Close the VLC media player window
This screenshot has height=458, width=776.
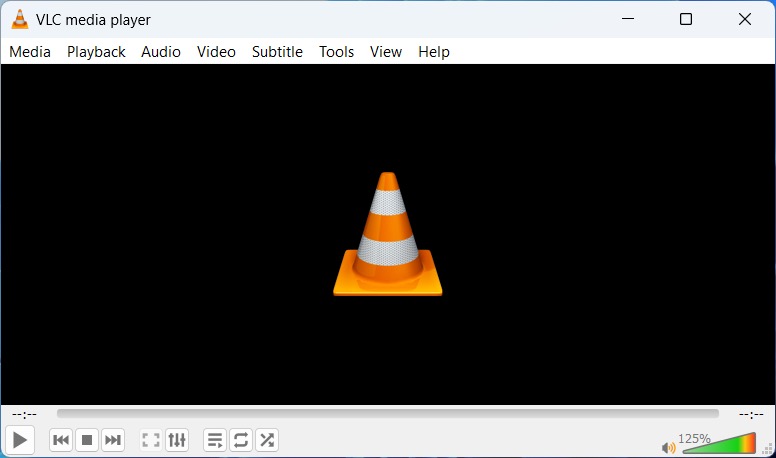[745, 19]
